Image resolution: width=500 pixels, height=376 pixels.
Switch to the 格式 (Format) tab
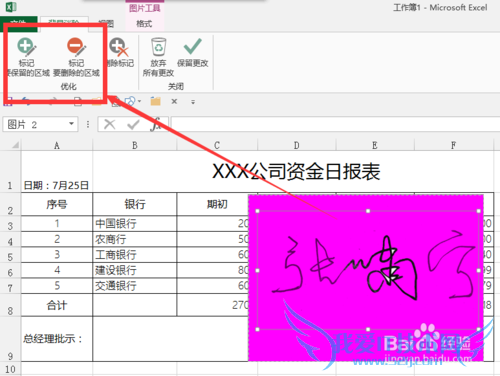pos(144,24)
